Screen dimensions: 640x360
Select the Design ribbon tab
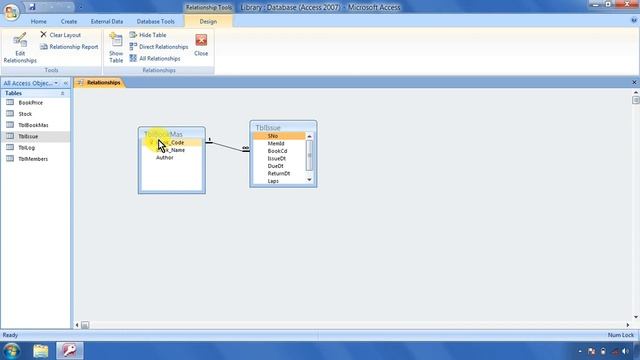click(x=208, y=21)
